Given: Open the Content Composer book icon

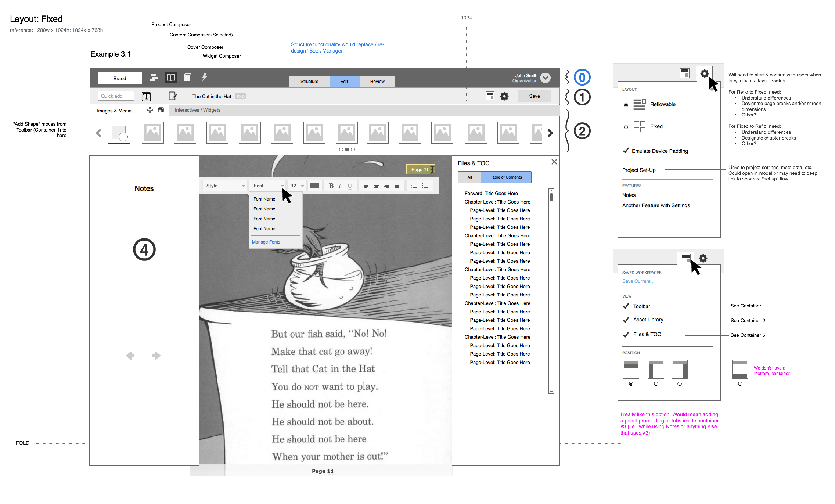Looking at the screenshot, I should point(171,78).
